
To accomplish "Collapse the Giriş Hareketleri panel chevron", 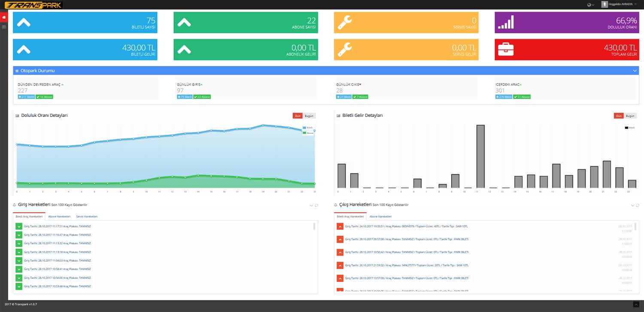I will [311, 205].
